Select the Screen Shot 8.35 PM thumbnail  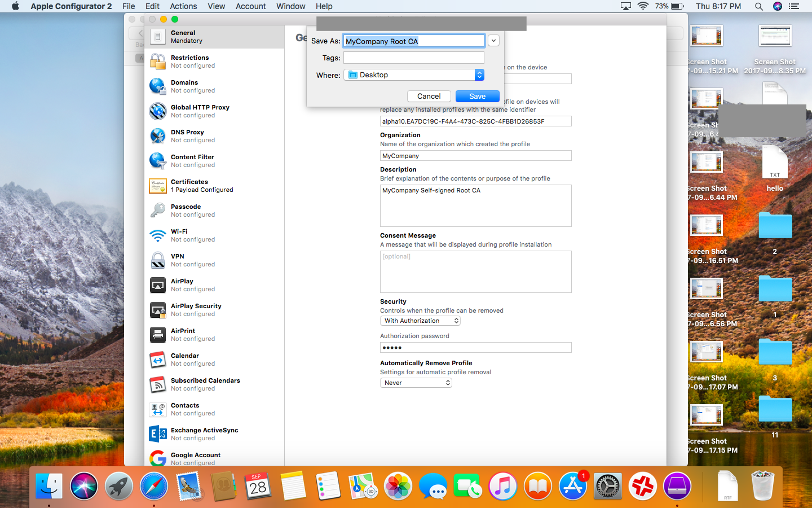click(775, 36)
